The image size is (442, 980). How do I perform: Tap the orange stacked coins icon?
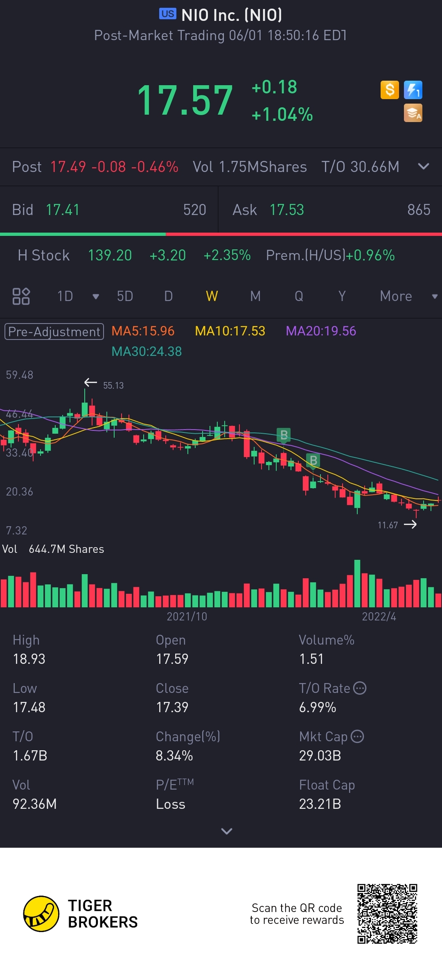click(413, 113)
